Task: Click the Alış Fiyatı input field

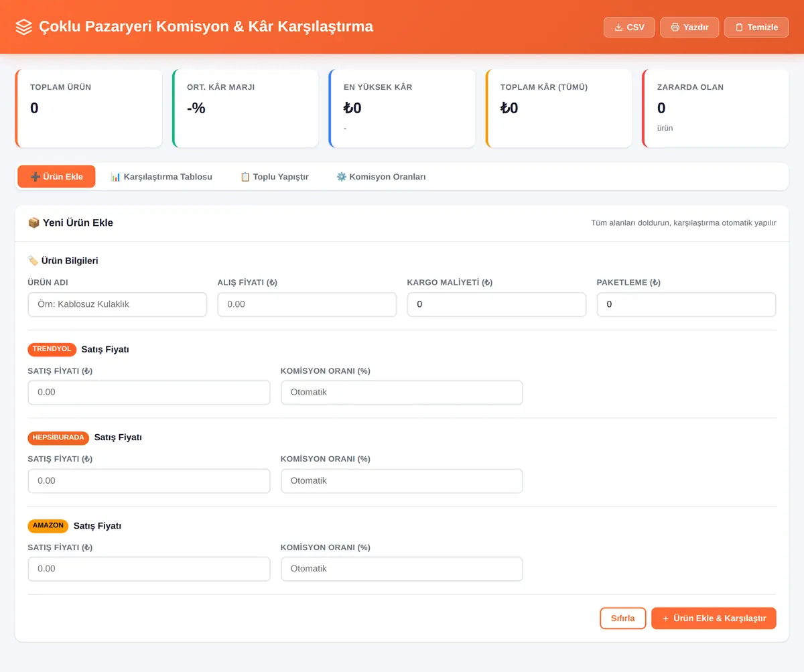Action: pos(307,304)
